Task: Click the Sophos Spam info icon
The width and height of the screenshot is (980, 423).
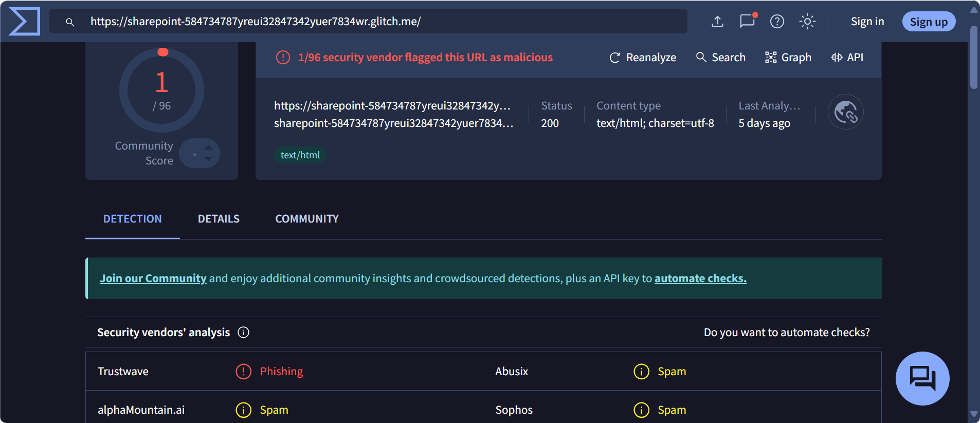Action: click(642, 410)
